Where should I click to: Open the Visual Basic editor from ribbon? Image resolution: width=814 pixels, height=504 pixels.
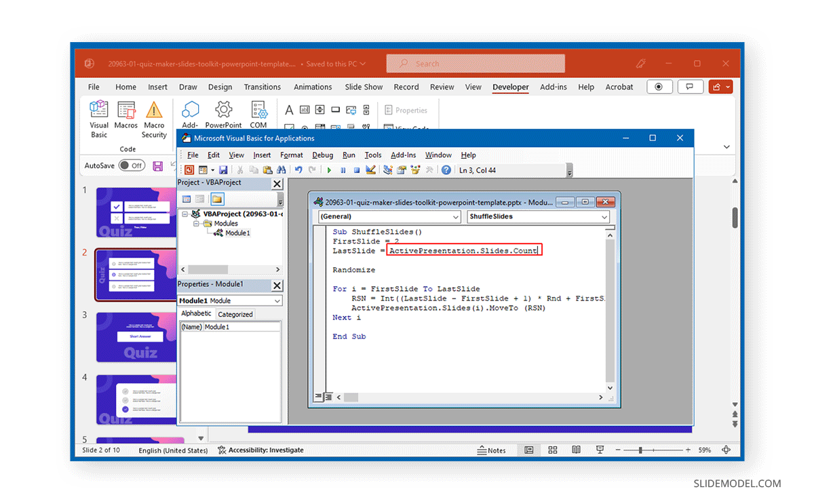coord(99,119)
